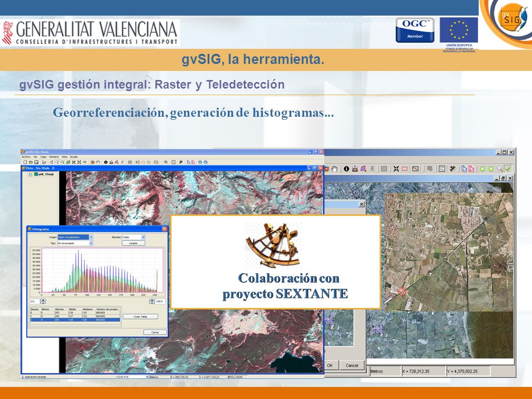
Task: Click the four-arrow full extent icon in gvSIG Sin título toolbar
Action: [x=79, y=162]
